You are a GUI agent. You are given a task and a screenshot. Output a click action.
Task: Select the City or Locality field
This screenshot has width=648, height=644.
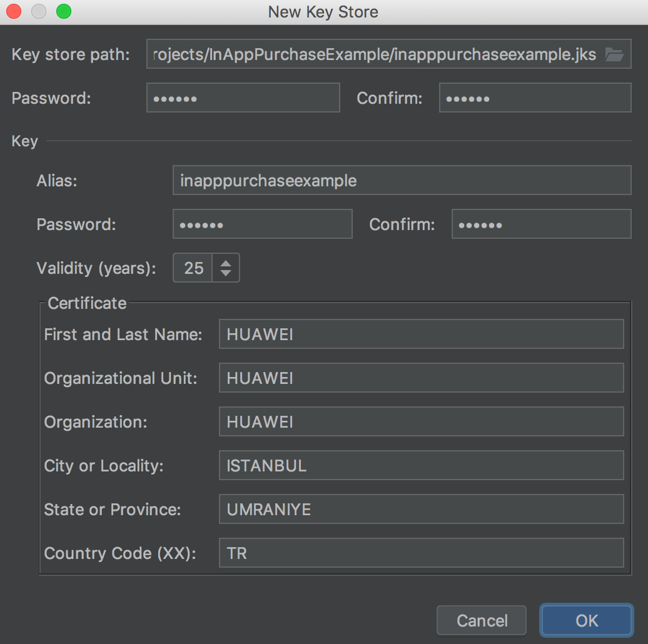(421, 466)
